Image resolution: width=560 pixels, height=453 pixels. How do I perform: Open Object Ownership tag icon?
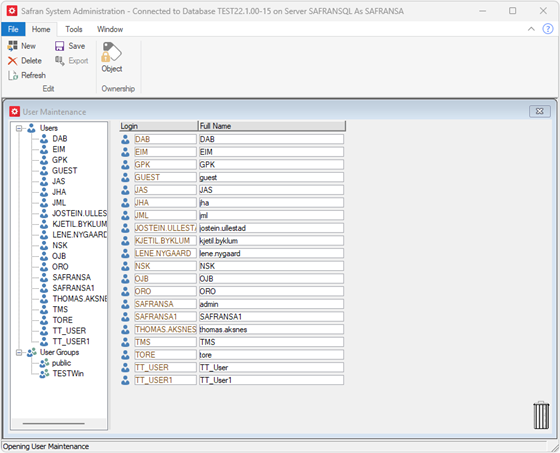pos(111,52)
